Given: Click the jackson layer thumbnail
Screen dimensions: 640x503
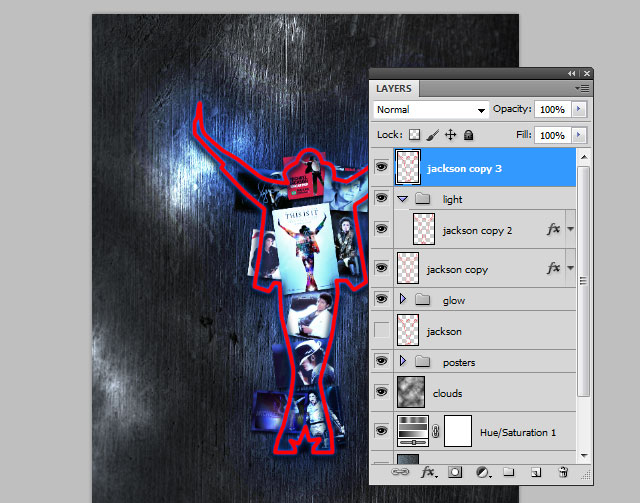Looking at the screenshot, I should [x=408, y=330].
